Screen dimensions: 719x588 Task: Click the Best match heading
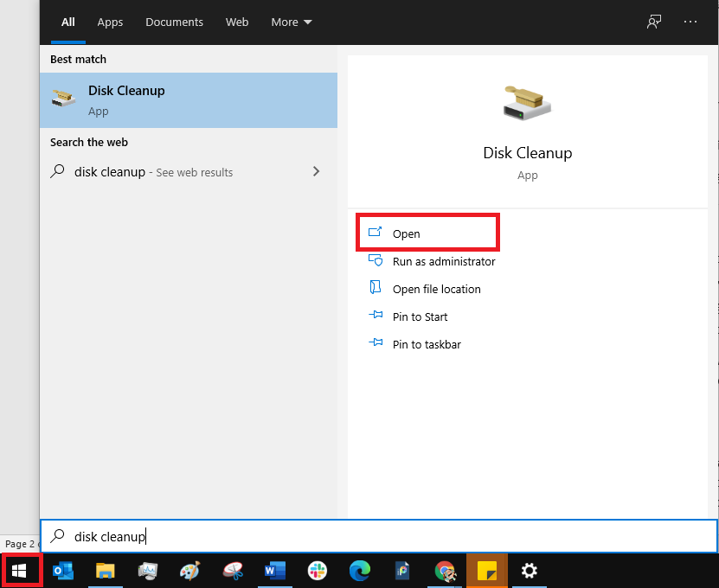point(78,59)
